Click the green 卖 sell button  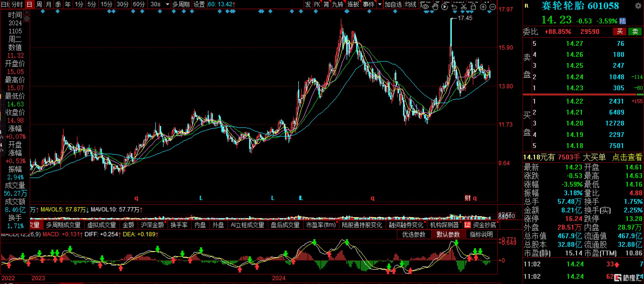[635, 32]
